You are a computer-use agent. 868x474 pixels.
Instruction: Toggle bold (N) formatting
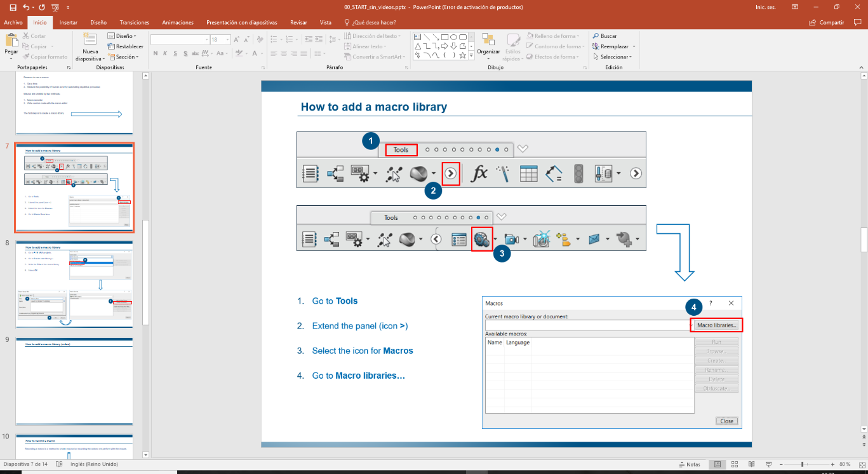(155, 53)
